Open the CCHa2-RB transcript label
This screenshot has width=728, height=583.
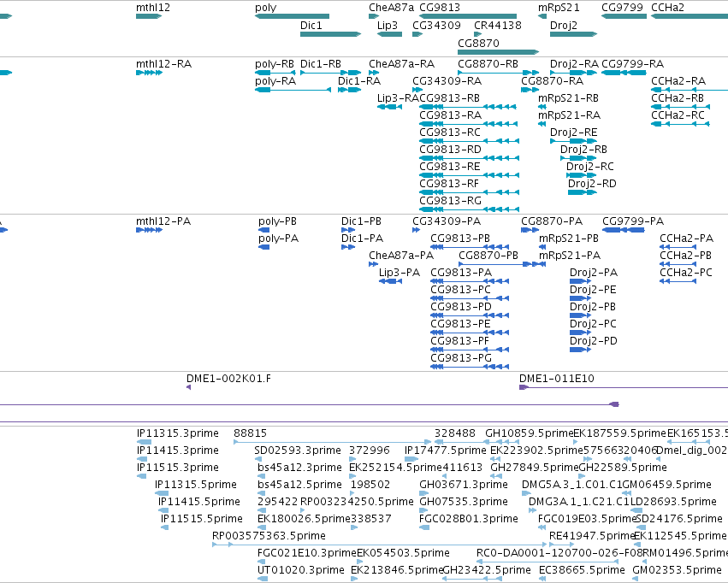pos(678,98)
